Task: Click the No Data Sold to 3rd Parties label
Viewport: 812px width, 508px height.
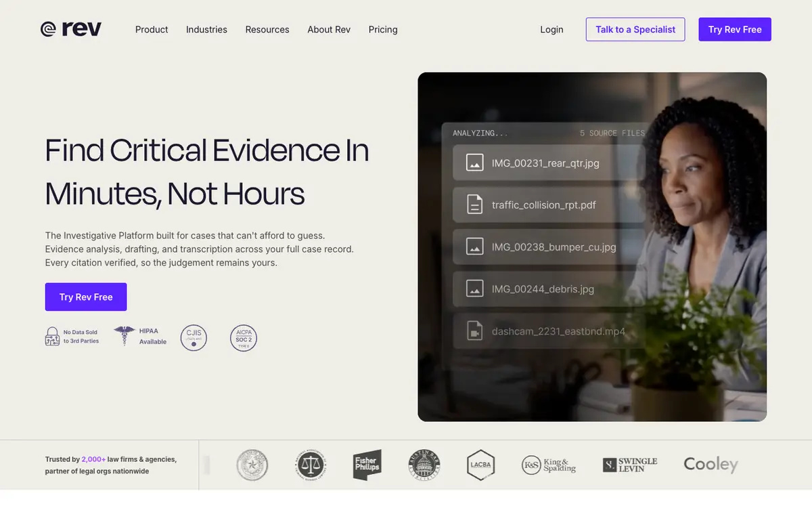Action: [x=81, y=337]
